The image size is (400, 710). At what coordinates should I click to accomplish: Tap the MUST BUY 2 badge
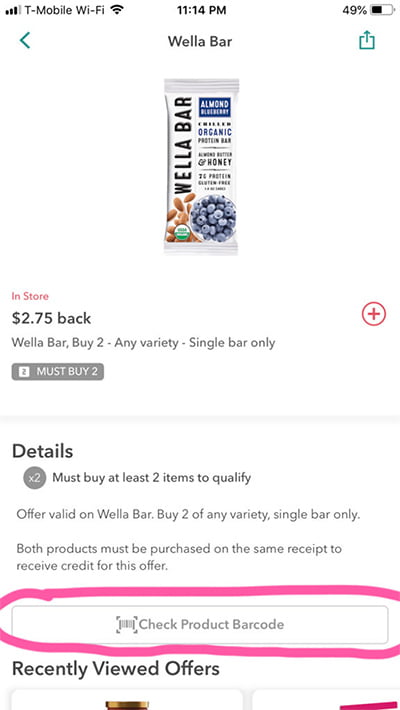(58, 372)
